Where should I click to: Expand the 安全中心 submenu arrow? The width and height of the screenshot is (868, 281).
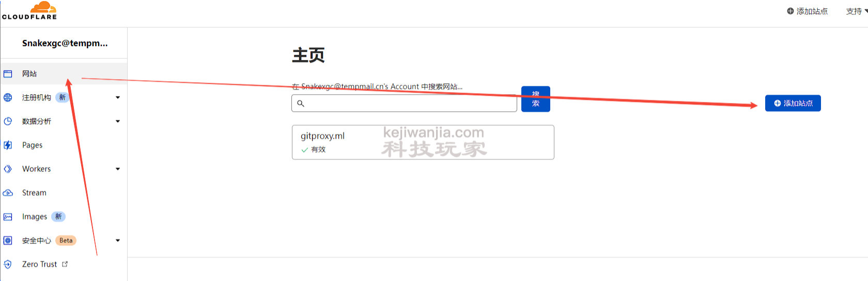click(x=118, y=241)
